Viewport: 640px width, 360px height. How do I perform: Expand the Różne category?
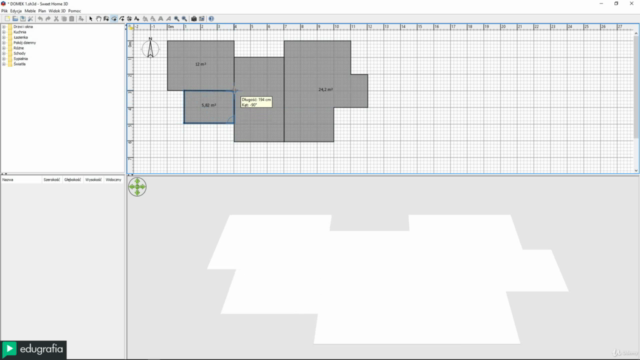[x=4, y=48]
